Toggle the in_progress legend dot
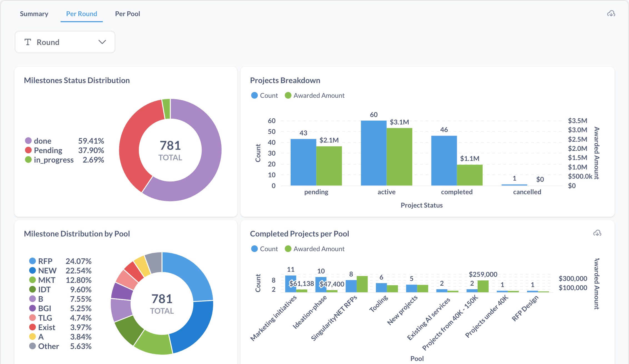This screenshot has width=629, height=364. pyautogui.click(x=28, y=160)
